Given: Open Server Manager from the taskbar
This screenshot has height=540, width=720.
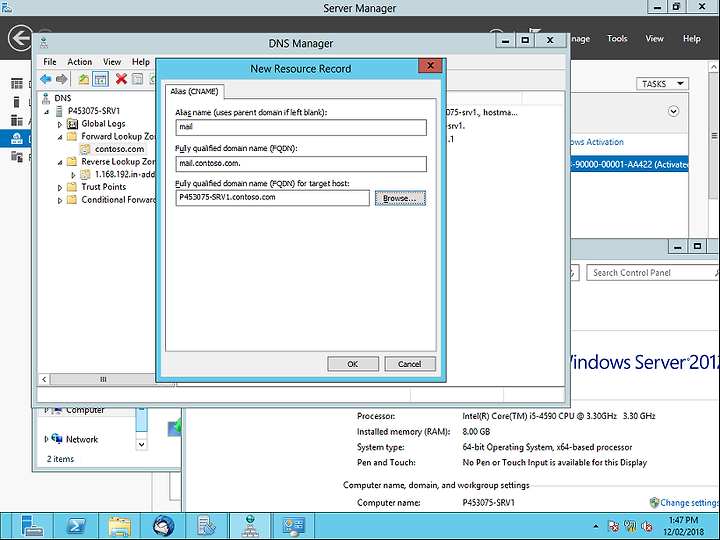Looking at the screenshot, I should (32, 526).
